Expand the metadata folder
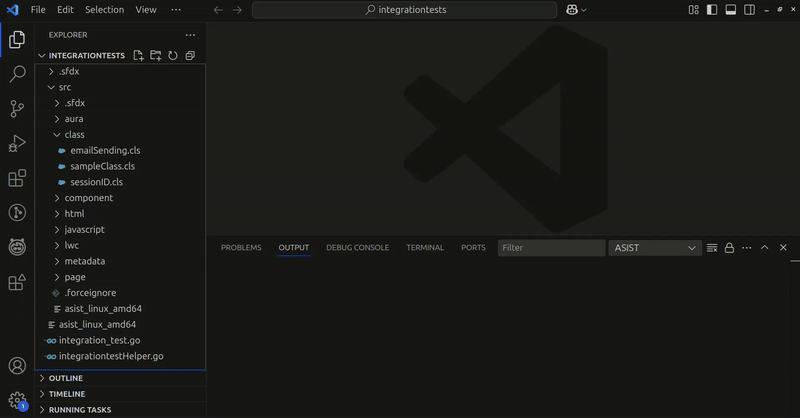Viewport: 800px width, 418px height. pos(57,261)
